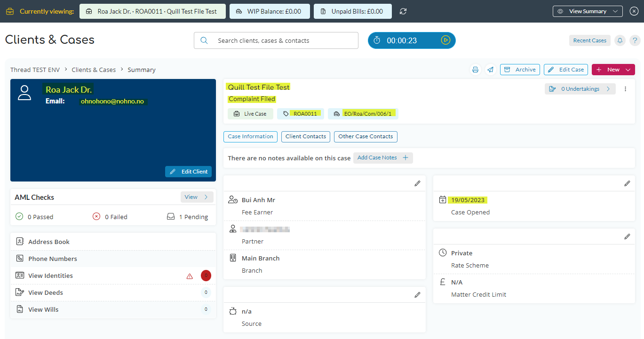Image resolution: width=644 pixels, height=339 pixels.
Task: Open the Address Book row
Action: (49, 242)
